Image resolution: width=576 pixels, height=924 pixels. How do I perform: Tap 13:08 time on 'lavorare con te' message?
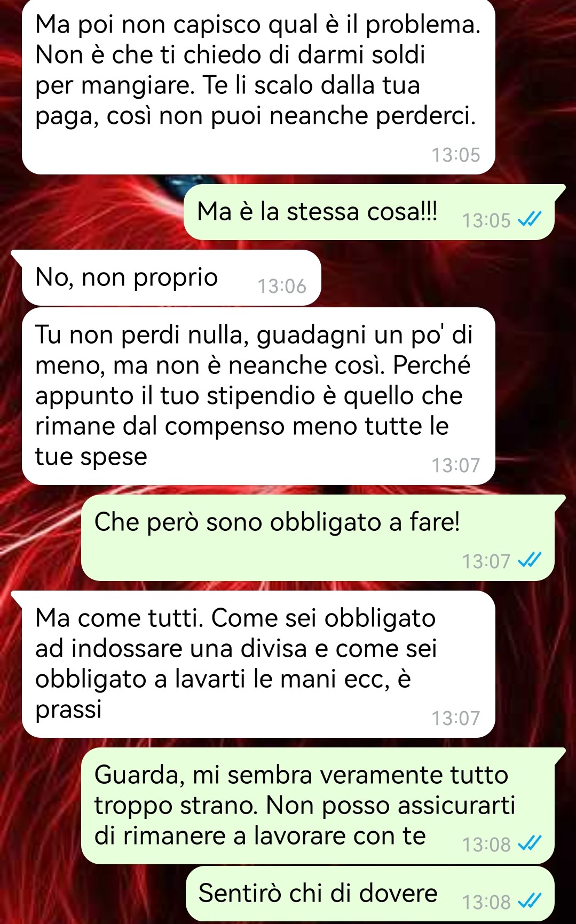coord(486,845)
